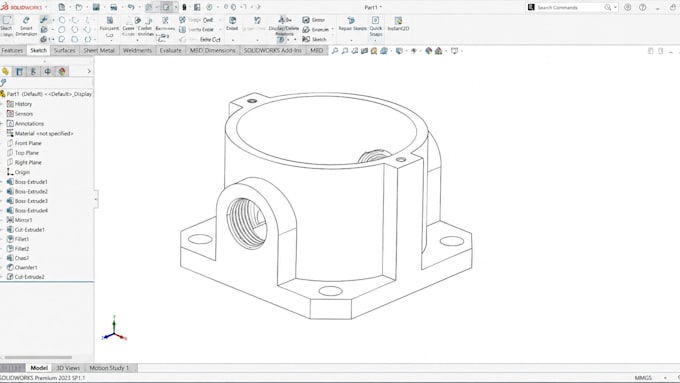680x383 pixels.
Task: Open the FeatureManager Design Tree tab
Action: [5, 71]
